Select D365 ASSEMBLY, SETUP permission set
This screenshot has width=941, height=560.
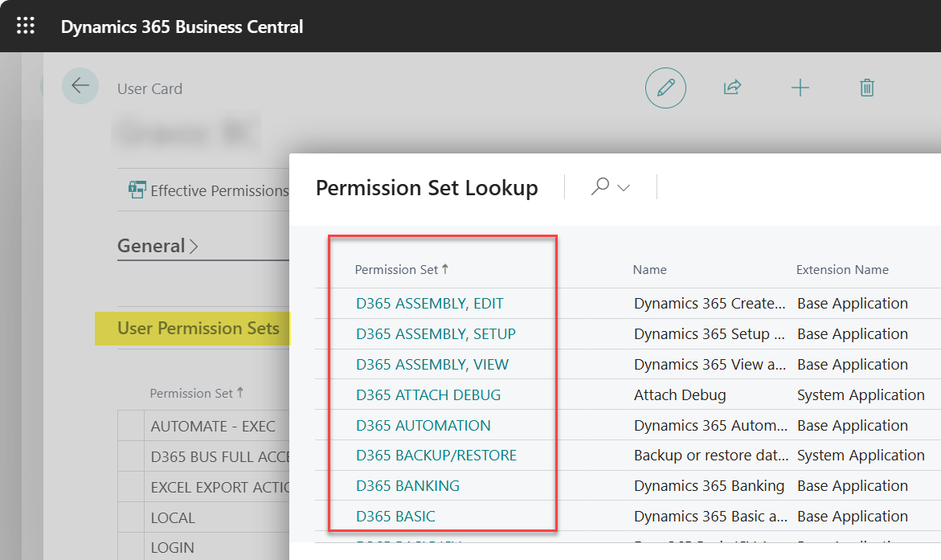point(436,333)
